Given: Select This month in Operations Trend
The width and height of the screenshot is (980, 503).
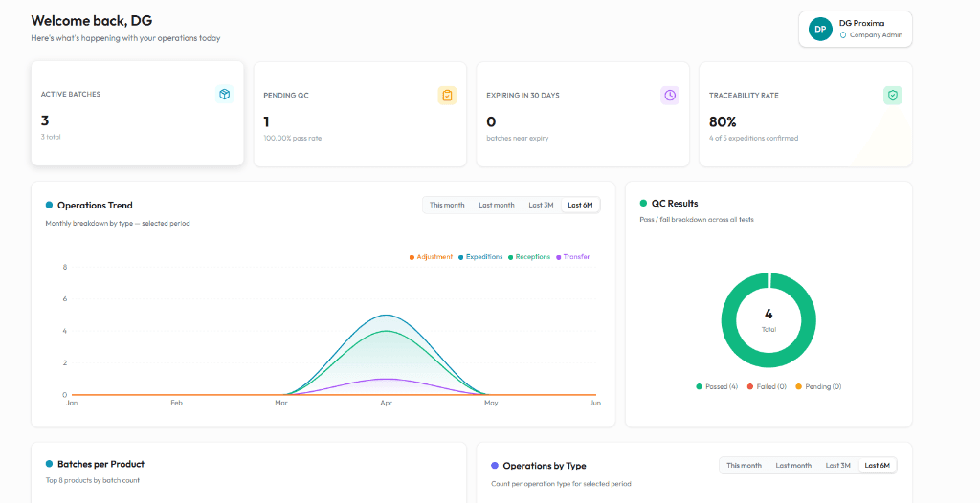Looking at the screenshot, I should tap(447, 205).
